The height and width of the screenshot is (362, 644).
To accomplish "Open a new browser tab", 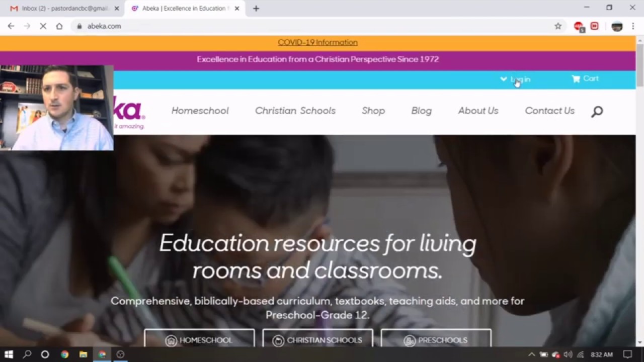I will (256, 8).
